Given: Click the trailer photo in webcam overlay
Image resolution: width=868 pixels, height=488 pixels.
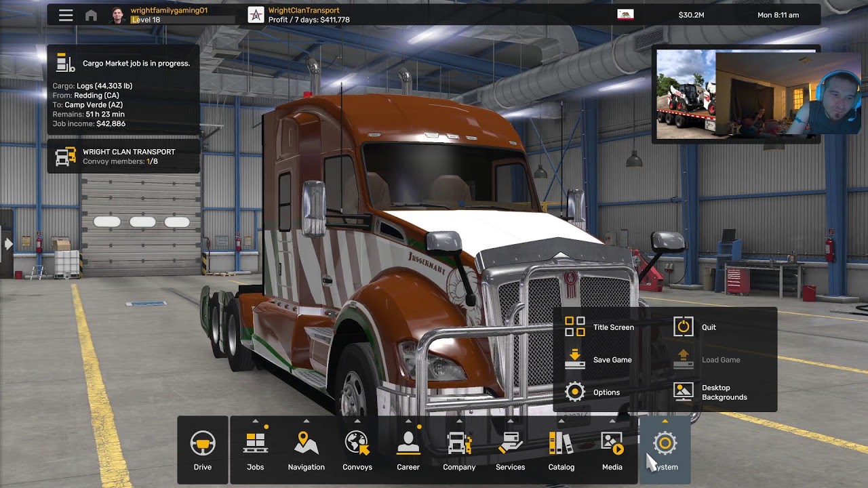Looking at the screenshot, I should pyautogui.click(x=686, y=94).
